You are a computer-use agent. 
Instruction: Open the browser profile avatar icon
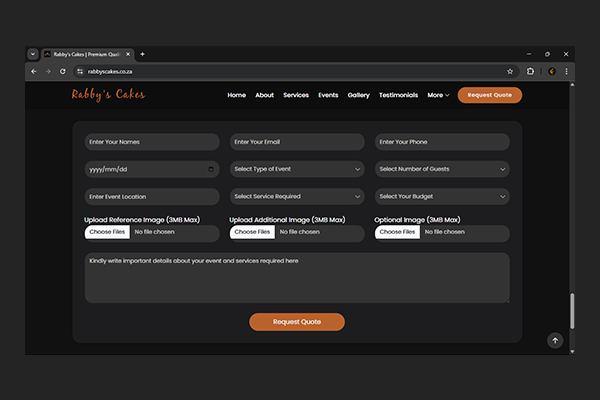coord(552,72)
